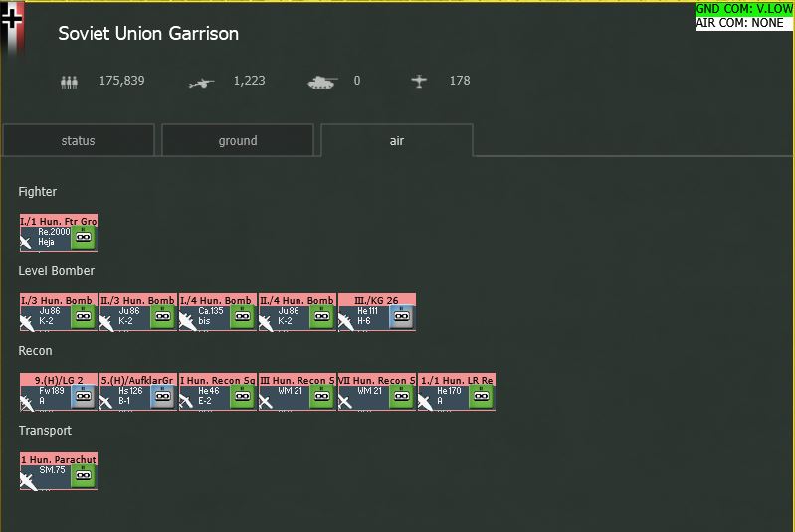Image resolution: width=795 pixels, height=532 pixels.
Task: Click green robot icon on I./3 Hun. Bomb
Action: [x=83, y=316]
